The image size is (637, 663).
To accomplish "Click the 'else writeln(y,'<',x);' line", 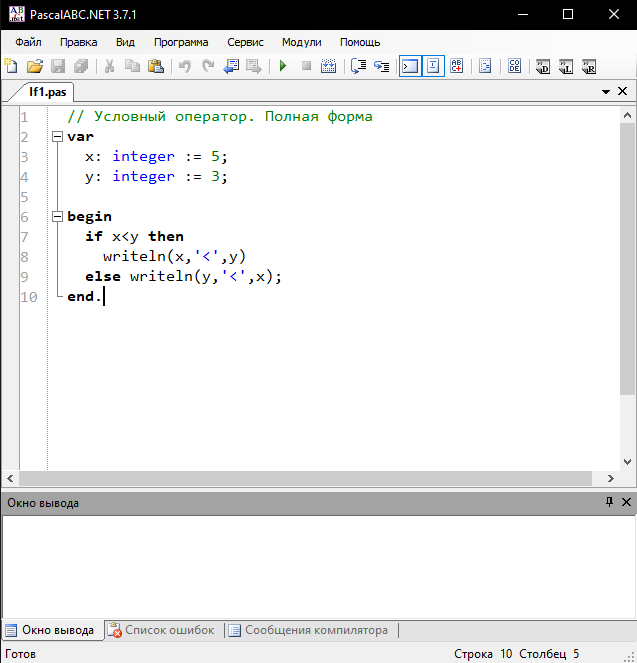I will [183, 277].
